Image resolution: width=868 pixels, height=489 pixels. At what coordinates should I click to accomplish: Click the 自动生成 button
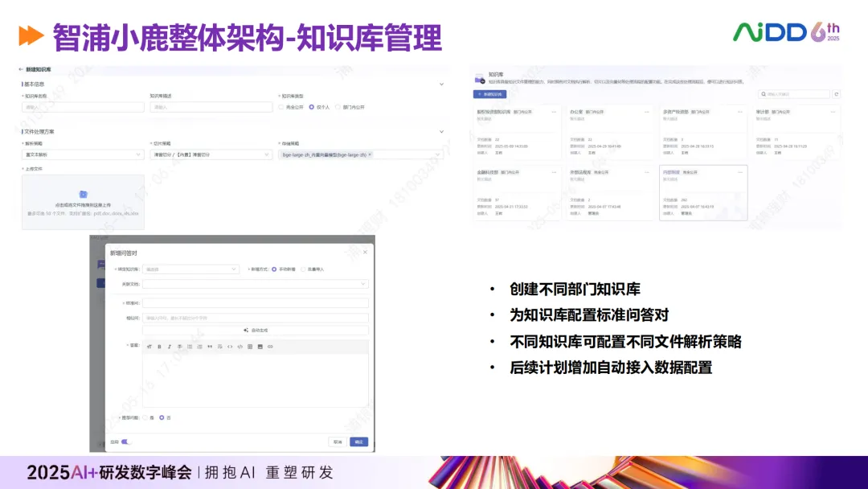click(256, 330)
